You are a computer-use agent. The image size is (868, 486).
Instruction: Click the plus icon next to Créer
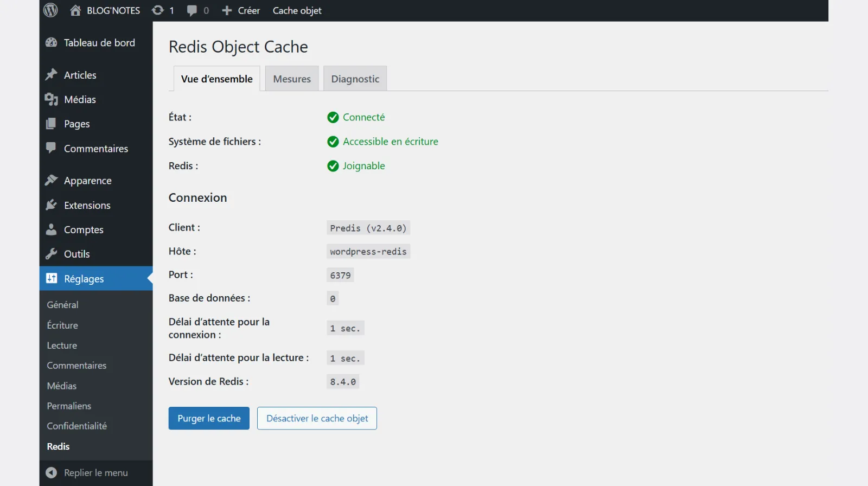pos(227,10)
